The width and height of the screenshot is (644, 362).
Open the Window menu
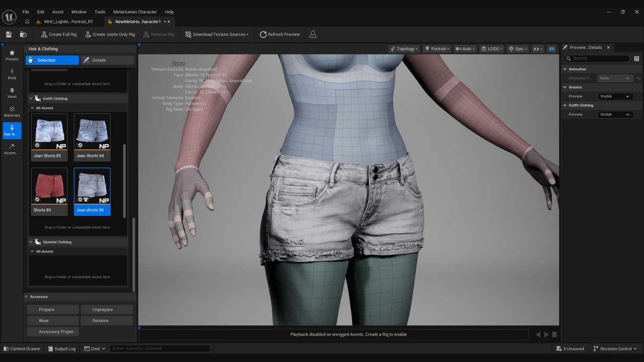78,12
